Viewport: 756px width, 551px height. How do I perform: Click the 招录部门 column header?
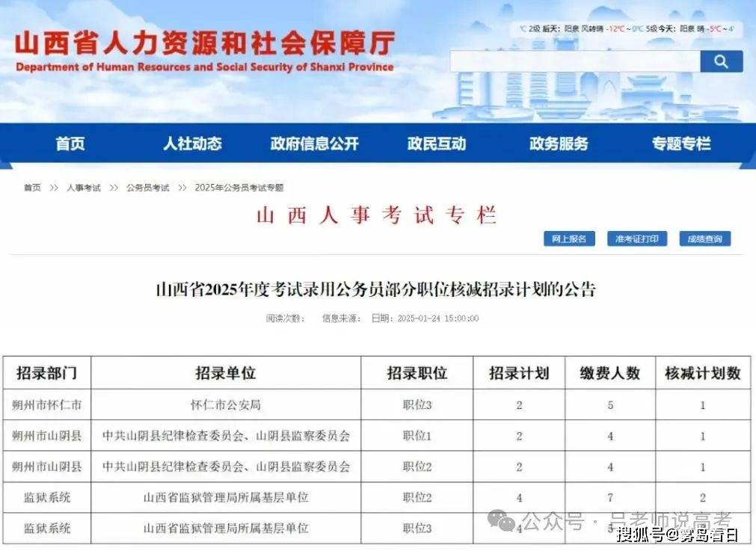tap(47, 372)
